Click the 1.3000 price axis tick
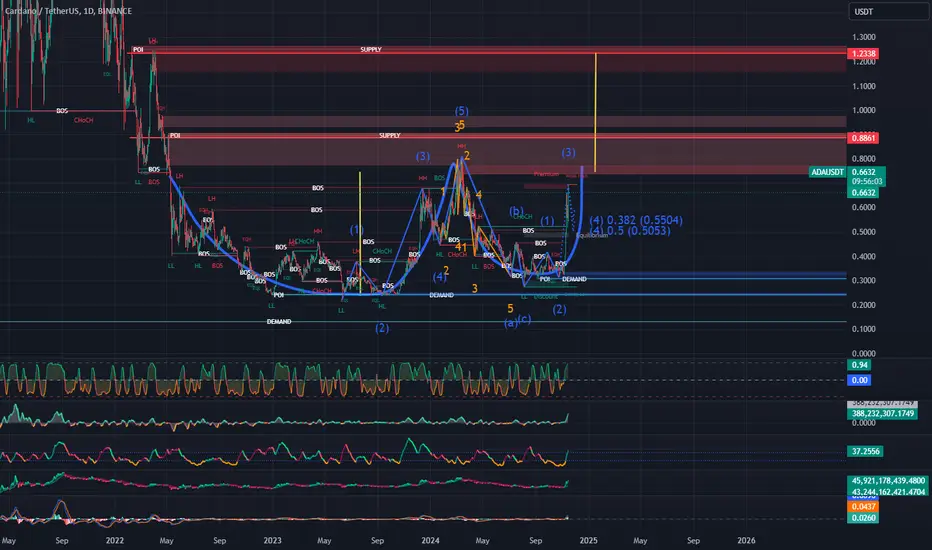This screenshot has height=550, width=932. pos(864,37)
